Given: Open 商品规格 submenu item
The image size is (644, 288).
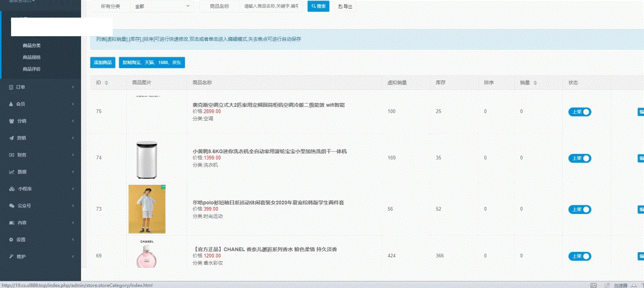Looking at the screenshot, I should click(x=31, y=57).
